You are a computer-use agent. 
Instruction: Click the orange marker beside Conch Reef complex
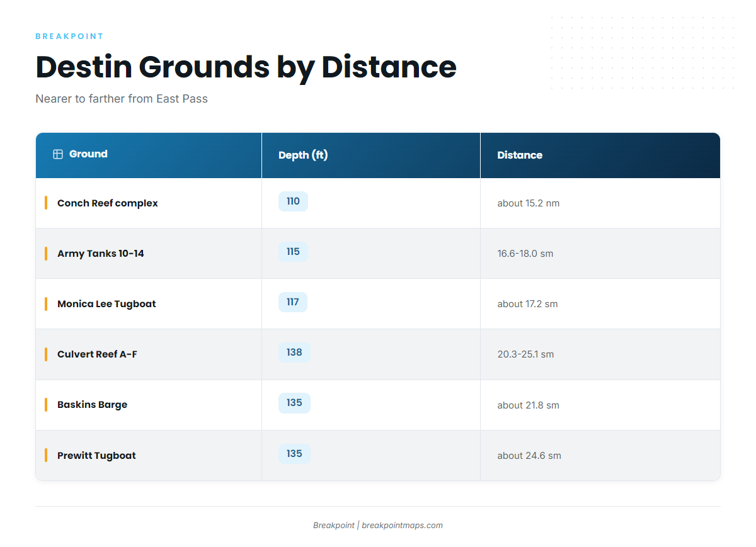[x=46, y=203]
